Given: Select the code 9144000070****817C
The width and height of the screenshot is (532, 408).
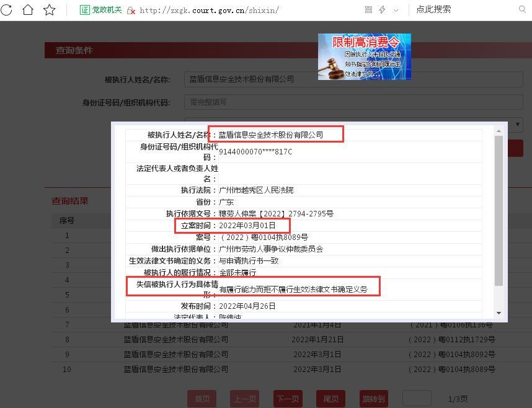Looking at the screenshot, I should tap(255, 152).
